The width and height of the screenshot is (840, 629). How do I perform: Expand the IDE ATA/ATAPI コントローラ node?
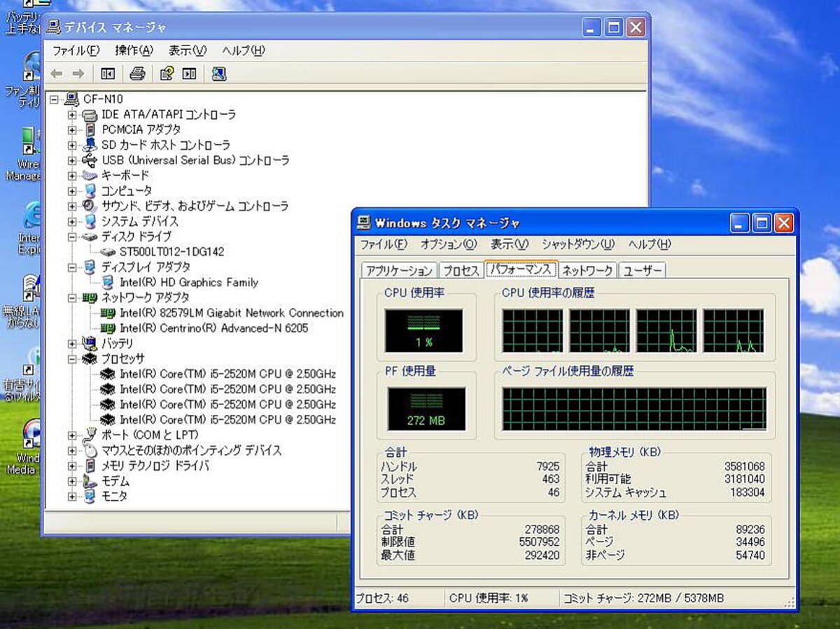tap(72, 115)
